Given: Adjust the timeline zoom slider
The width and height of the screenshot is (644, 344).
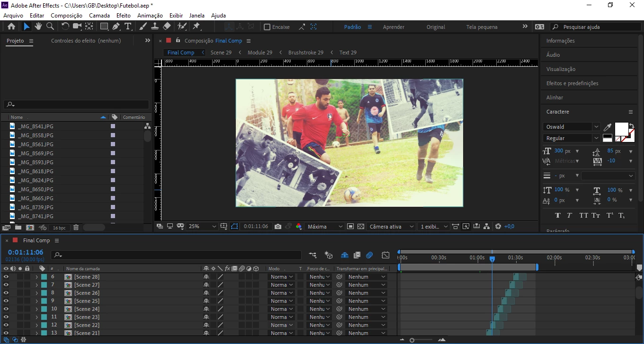Looking at the screenshot, I should (412, 340).
